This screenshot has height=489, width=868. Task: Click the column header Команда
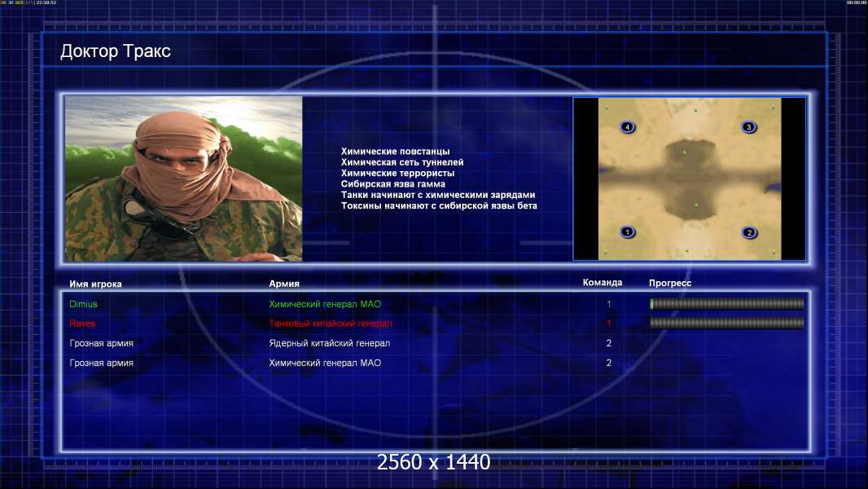(x=603, y=283)
